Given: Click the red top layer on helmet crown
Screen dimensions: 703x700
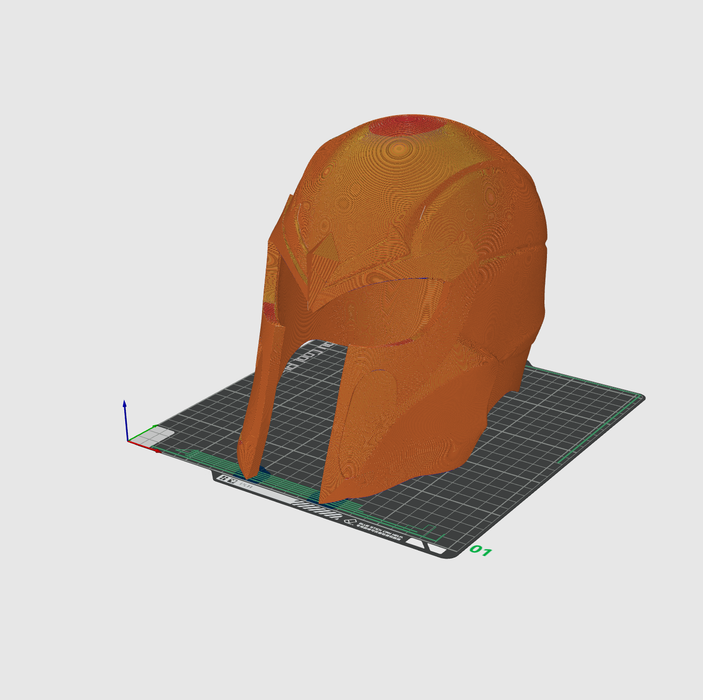Looking at the screenshot, I should click(x=405, y=126).
